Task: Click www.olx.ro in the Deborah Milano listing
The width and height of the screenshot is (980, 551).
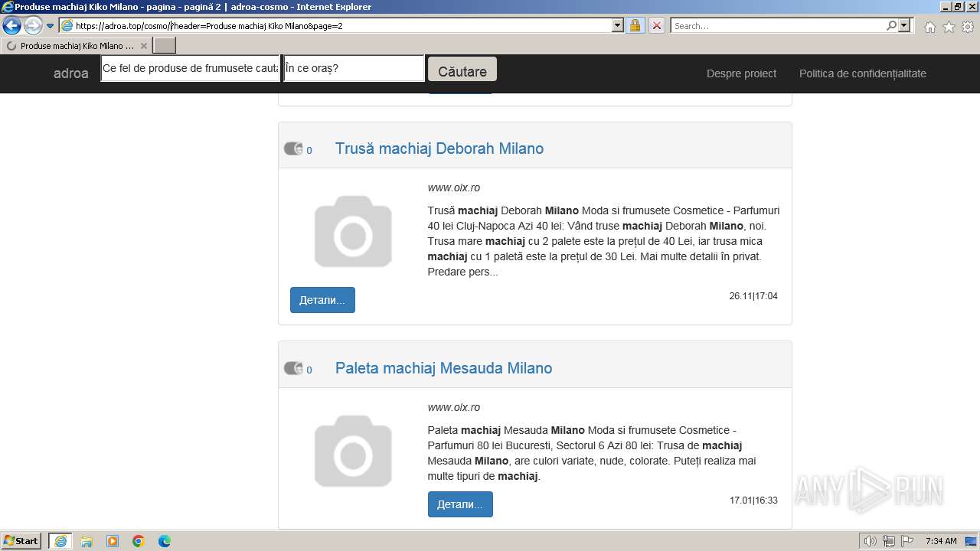Action: click(454, 187)
